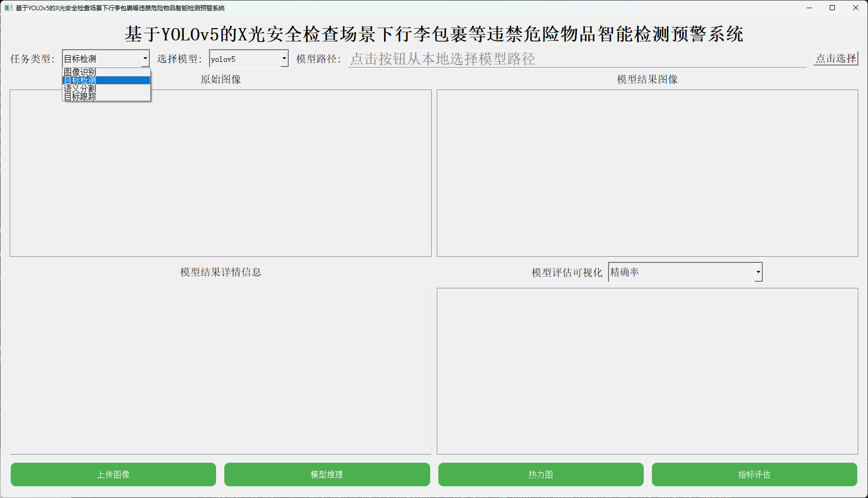Run inference with the 模型推理 button
The height and width of the screenshot is (498, 868).
327,474
